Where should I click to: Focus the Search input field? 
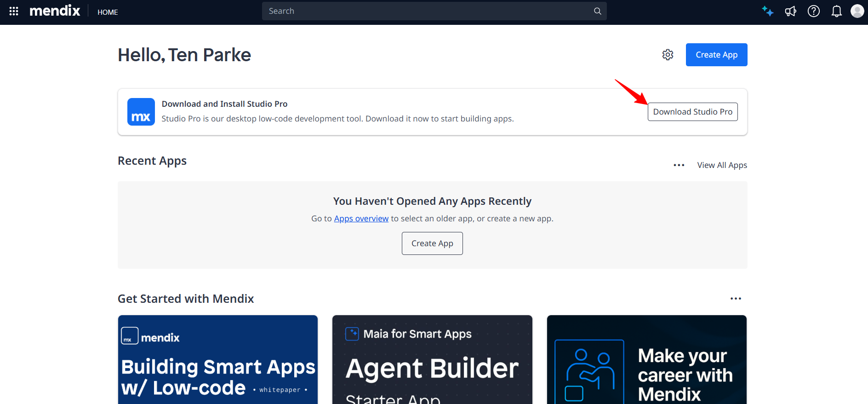[434, 11]
